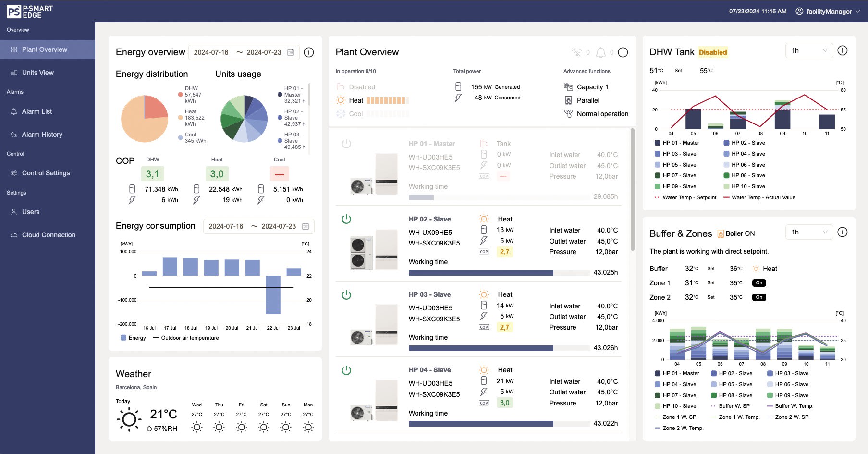The height and width of the screenshot is (454, 868).
Task: Toggle HP 01 - Master legend in DHW chart
Action: point(677,143)
